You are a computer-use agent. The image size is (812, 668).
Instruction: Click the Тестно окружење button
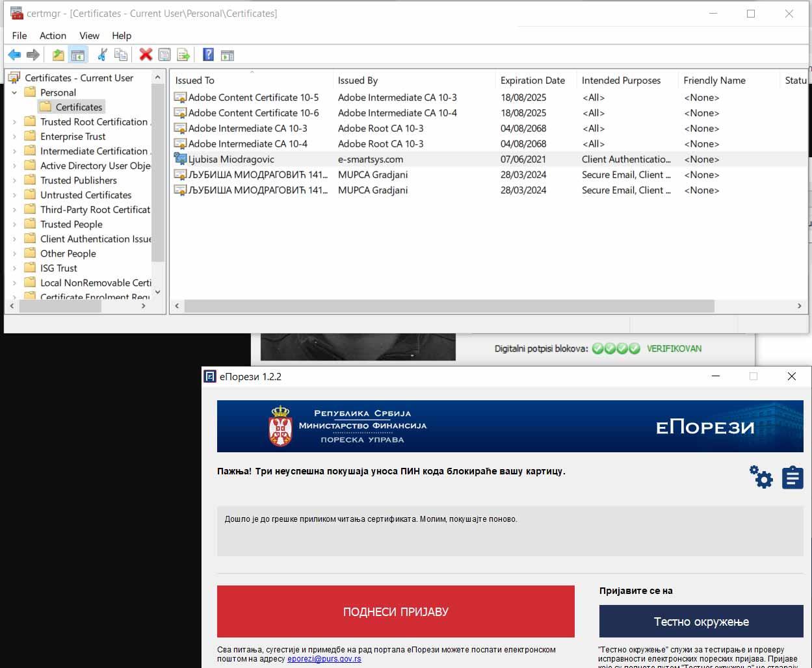(x=701, y=622)
